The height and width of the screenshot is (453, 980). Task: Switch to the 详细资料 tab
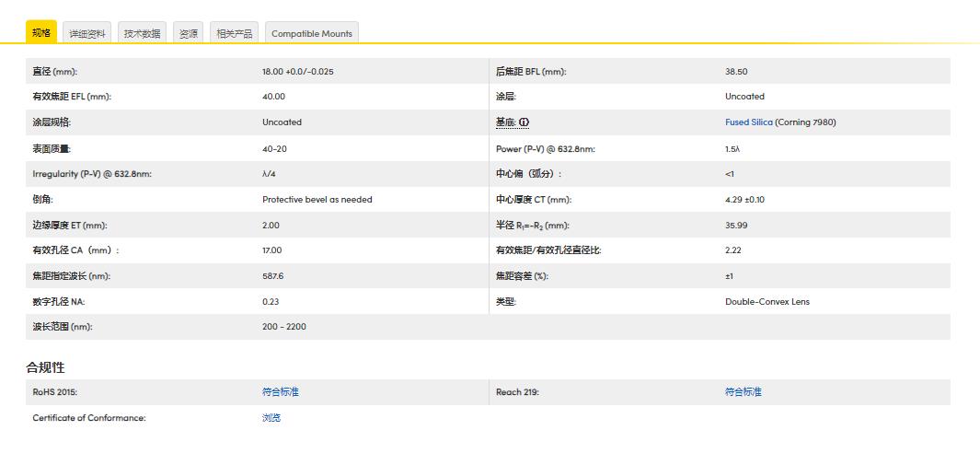pyautogui.click(x=87, y=34)
